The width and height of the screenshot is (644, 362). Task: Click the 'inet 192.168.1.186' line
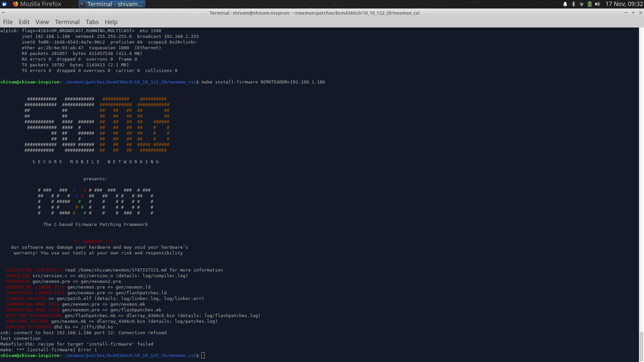(x=110, y=37)
